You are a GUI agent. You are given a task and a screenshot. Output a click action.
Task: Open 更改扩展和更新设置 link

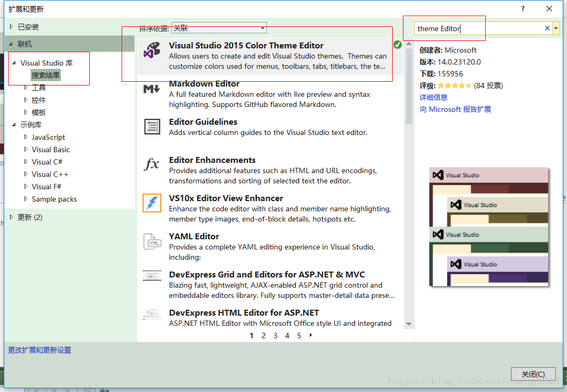40,350
